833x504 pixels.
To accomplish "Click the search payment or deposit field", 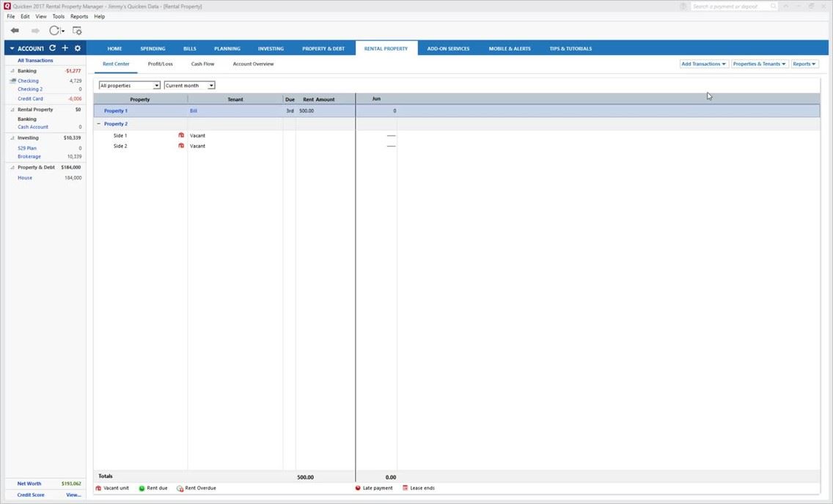I will (733, 7).
